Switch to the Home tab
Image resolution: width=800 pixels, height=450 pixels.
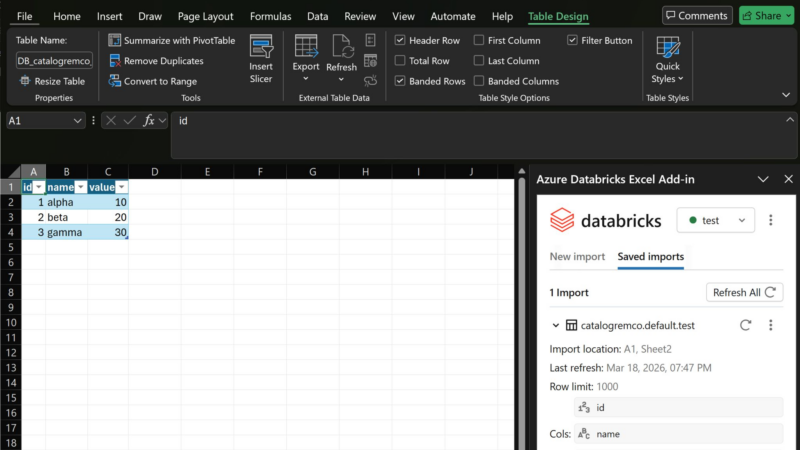pos(67,16)
